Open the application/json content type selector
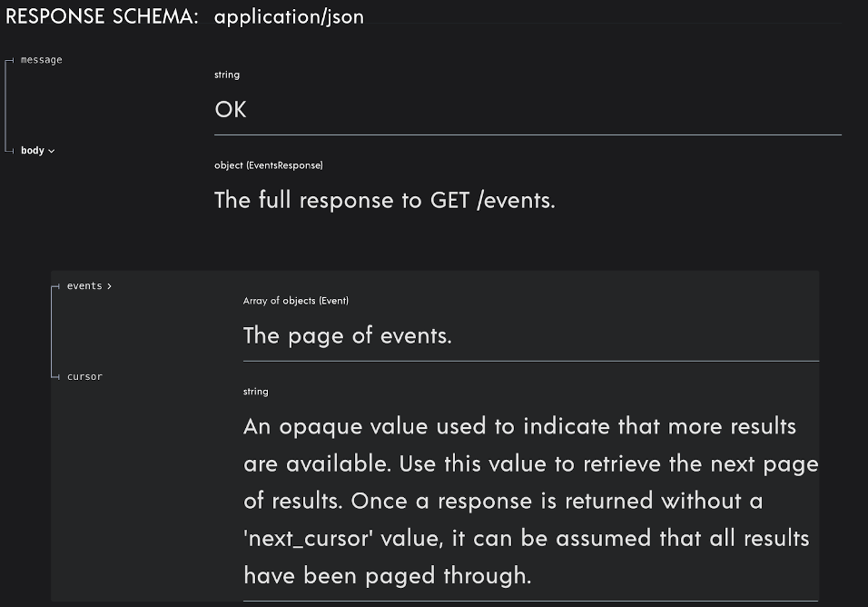The image size is (868, 607). (289, 16)
